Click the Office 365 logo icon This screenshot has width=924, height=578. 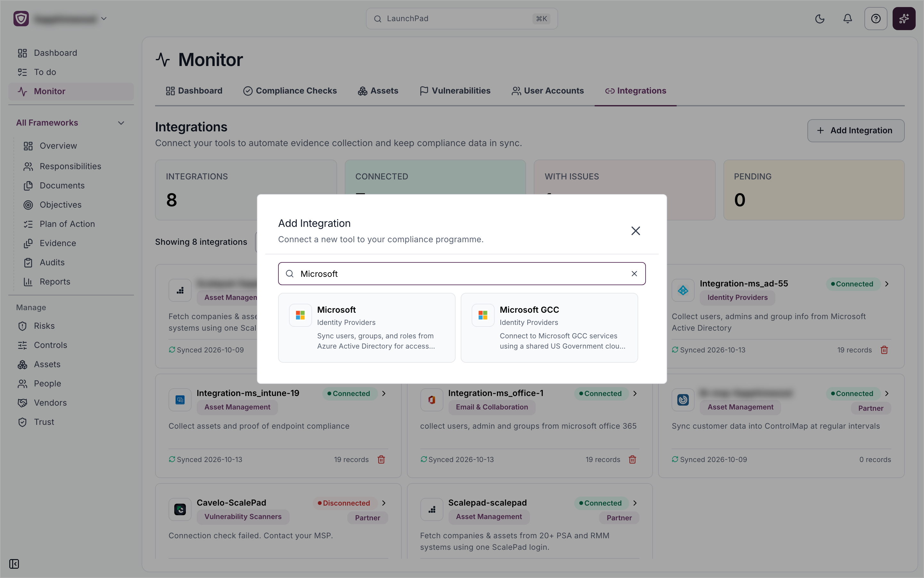pyautogui.click(x=432, y=400)
